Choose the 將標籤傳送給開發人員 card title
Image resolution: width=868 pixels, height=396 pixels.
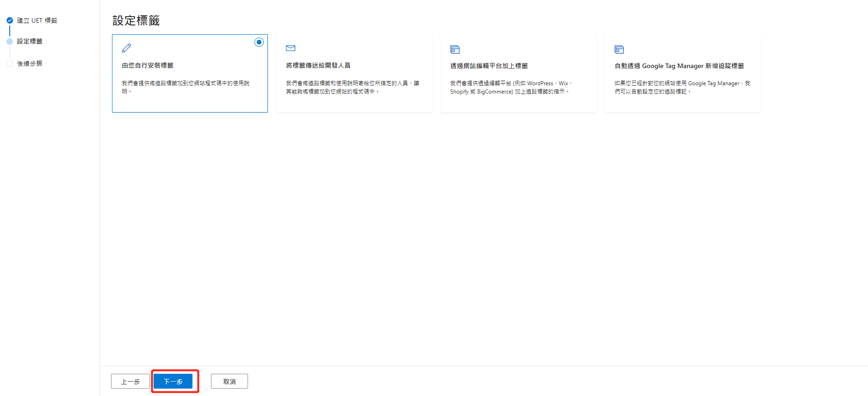[x=318, y=66]
